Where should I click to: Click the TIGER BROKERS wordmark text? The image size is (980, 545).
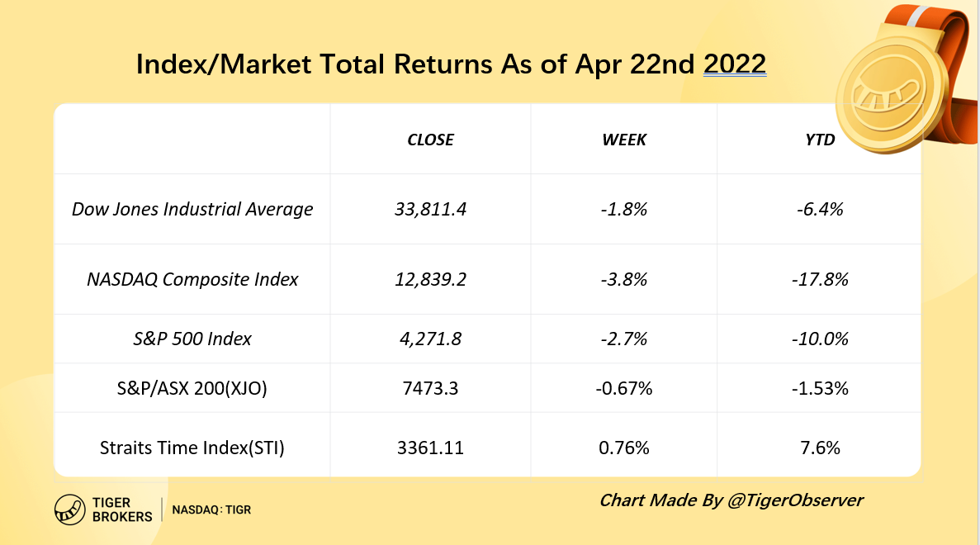click(x=122, y=509)
